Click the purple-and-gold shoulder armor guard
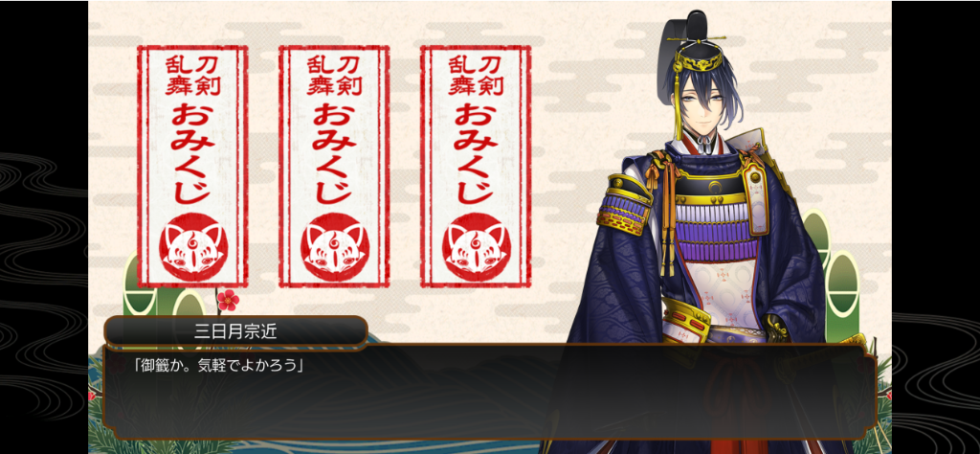980x454 pixels. coord(624,208)
